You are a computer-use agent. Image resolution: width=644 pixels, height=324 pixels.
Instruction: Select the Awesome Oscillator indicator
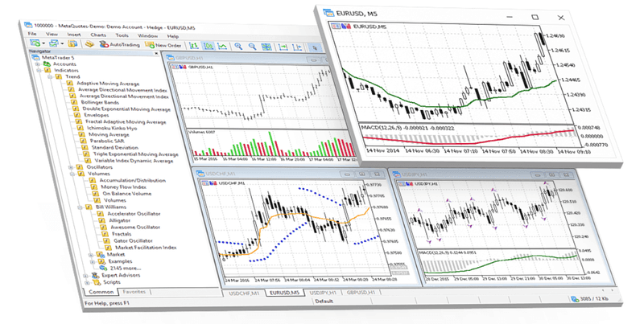134,227
